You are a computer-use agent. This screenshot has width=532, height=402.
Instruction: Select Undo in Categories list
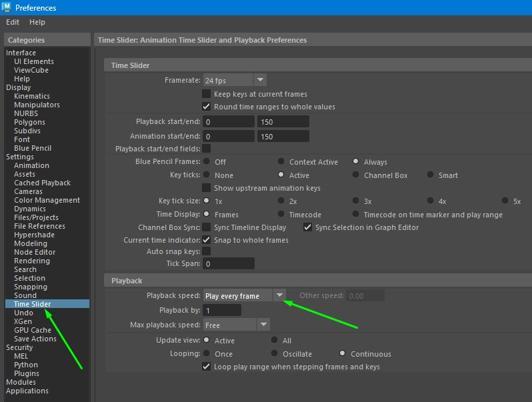(x=23, y=313)
